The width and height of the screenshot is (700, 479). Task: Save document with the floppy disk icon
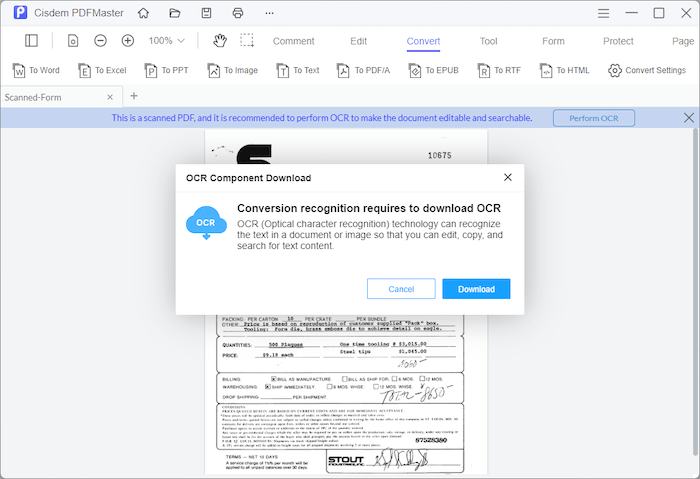206,13
